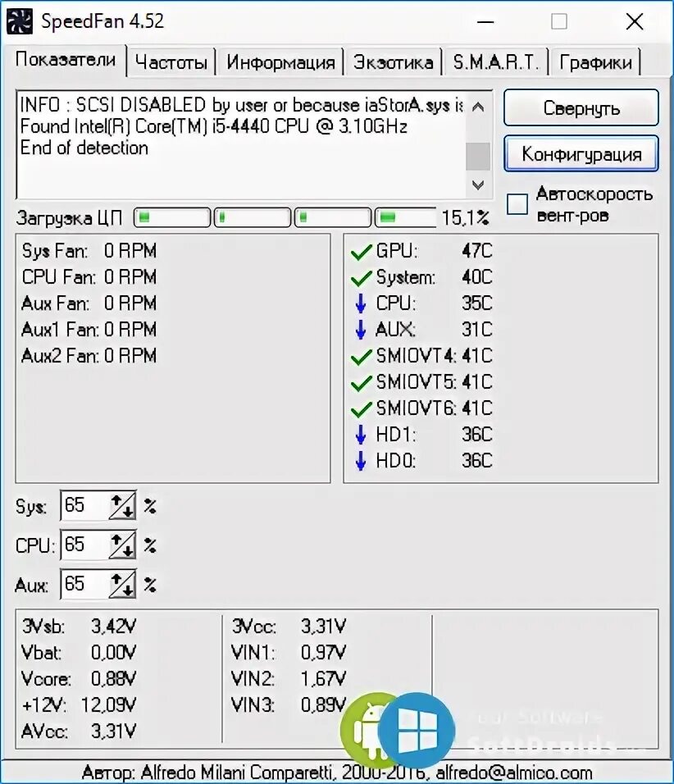Click the Свернуть button
This screenshot has width=674, height=784.
click(x=581, y=108)
